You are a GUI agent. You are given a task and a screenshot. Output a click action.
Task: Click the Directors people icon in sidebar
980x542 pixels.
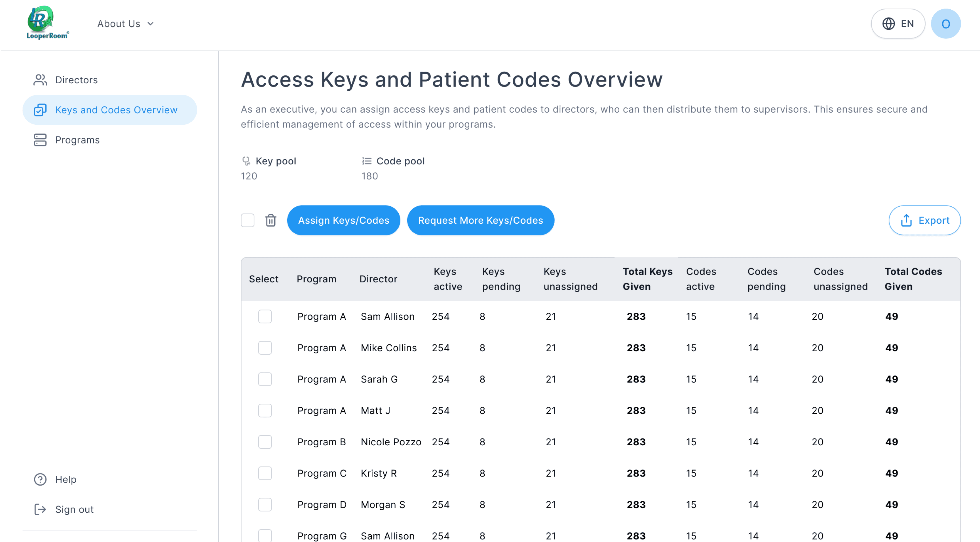(x=40, y=80)
